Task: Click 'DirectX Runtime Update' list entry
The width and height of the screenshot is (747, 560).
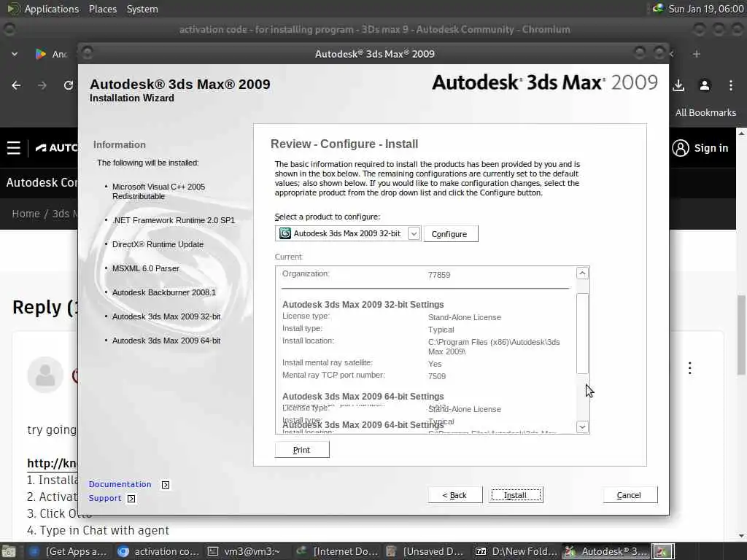Action: [158, 244]
